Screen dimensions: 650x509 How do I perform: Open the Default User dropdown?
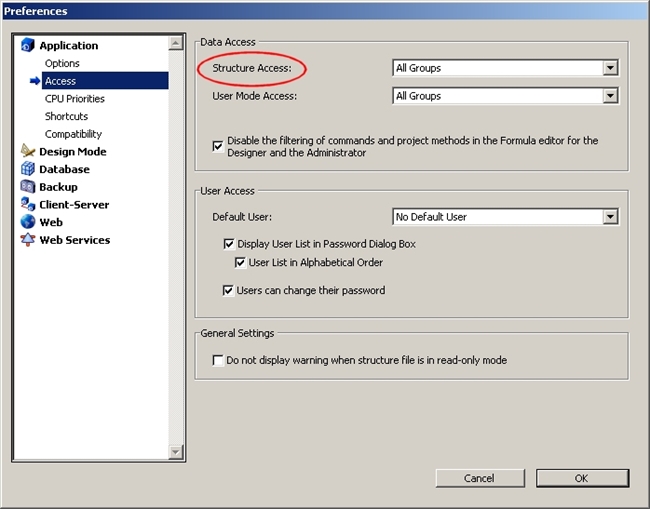coord(610,217)
